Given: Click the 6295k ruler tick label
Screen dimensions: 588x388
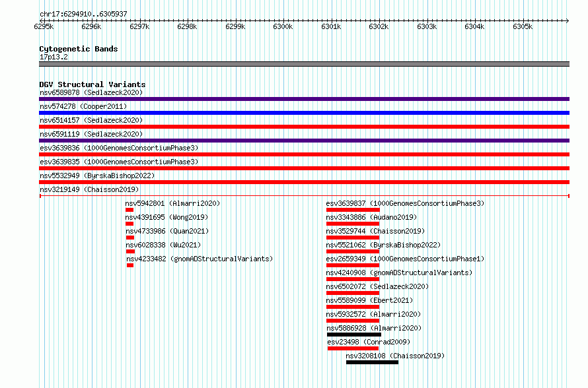Looking at the screenshot, I should pyautogui.click(x=44, y=26).
